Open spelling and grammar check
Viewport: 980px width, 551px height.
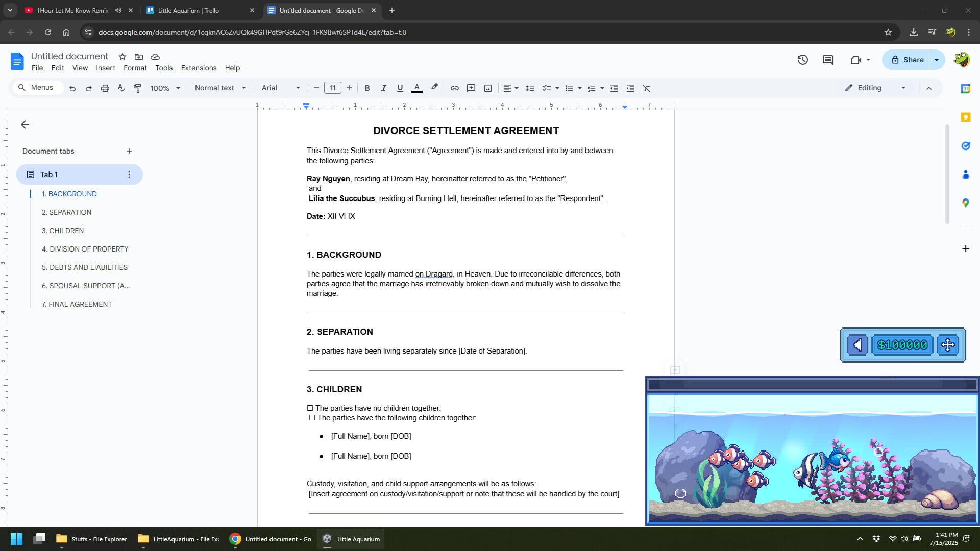tap(121, 88)
